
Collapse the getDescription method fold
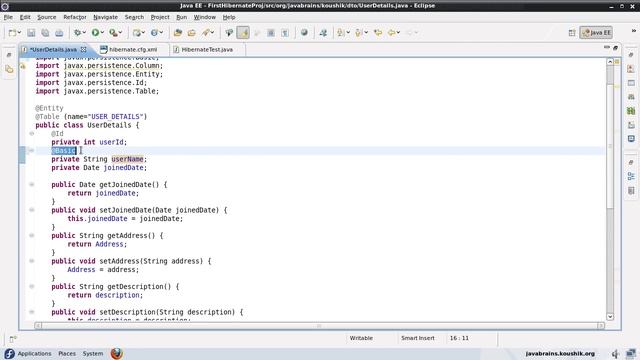[x=32, y=287]
